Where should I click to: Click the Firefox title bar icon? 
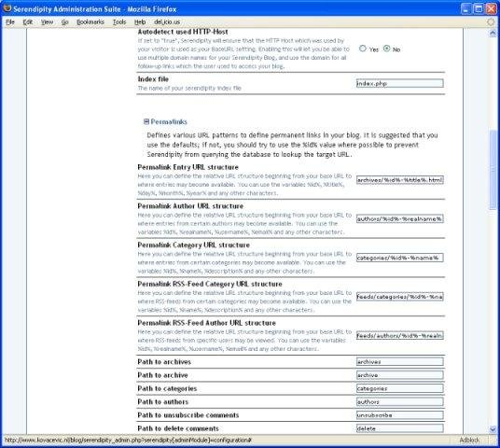coord(7,8)
